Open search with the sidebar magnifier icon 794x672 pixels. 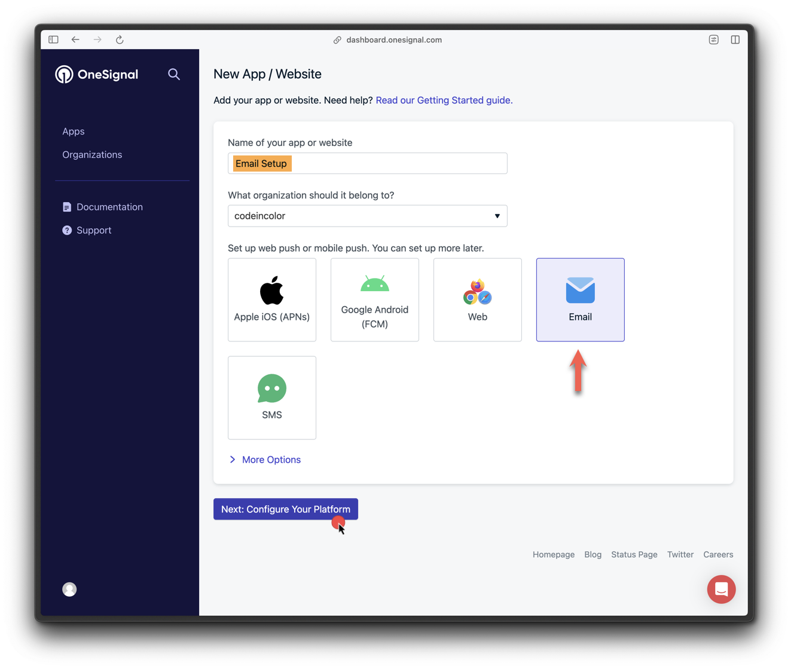click(x=174, y=74)
